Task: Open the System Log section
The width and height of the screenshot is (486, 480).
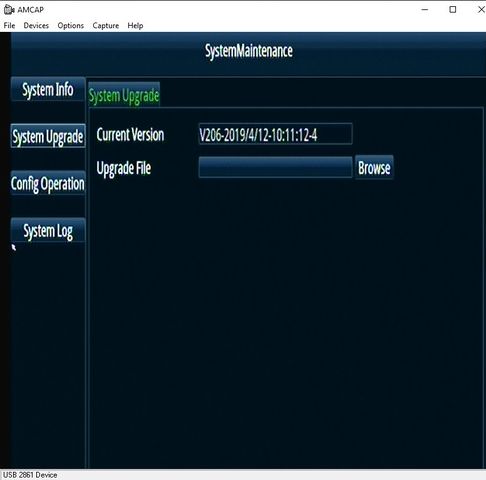Action: 48,230
